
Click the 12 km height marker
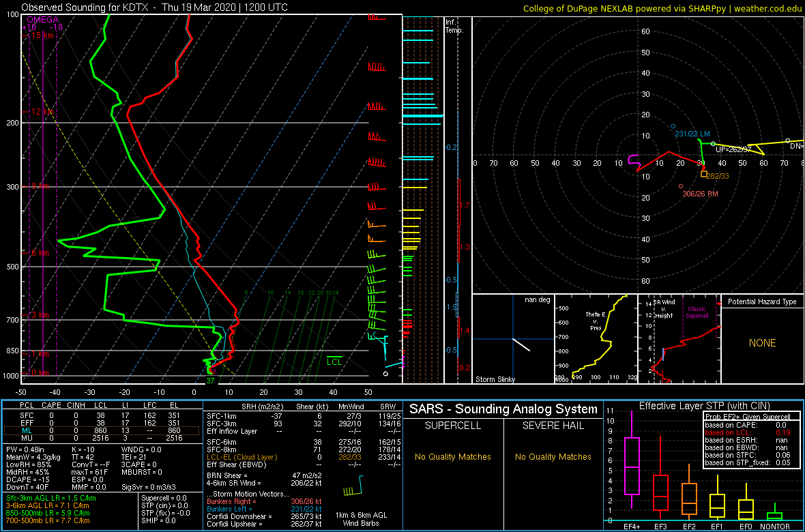pos(42,111)
